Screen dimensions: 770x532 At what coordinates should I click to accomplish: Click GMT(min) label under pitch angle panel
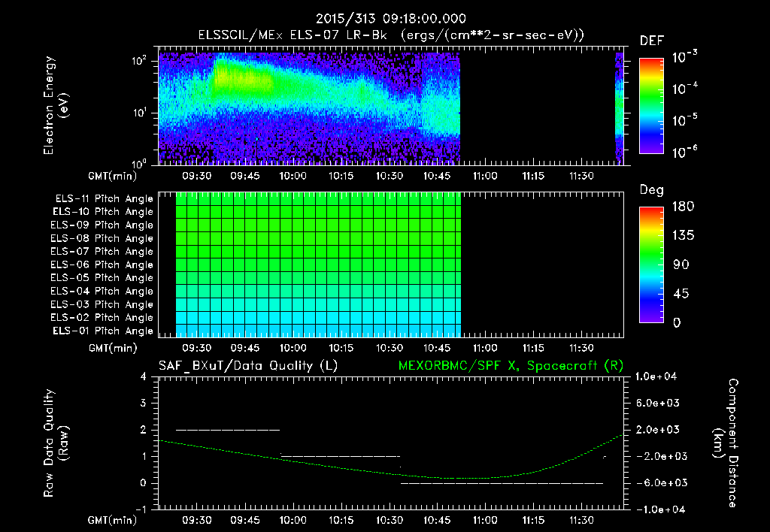pos(113,349)
